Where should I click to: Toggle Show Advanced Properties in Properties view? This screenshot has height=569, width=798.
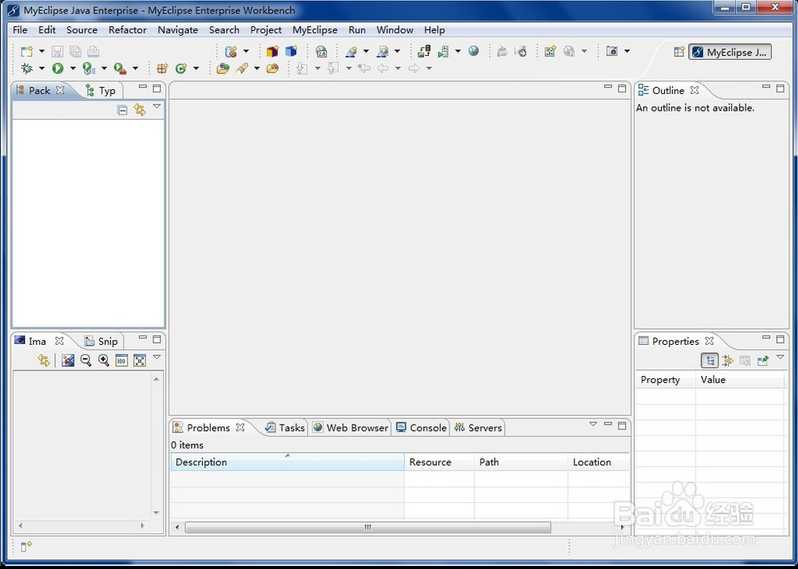[728, 361]
